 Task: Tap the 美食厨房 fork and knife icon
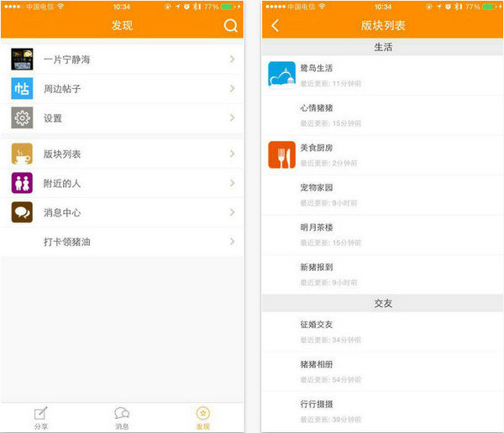pos(282,155)
